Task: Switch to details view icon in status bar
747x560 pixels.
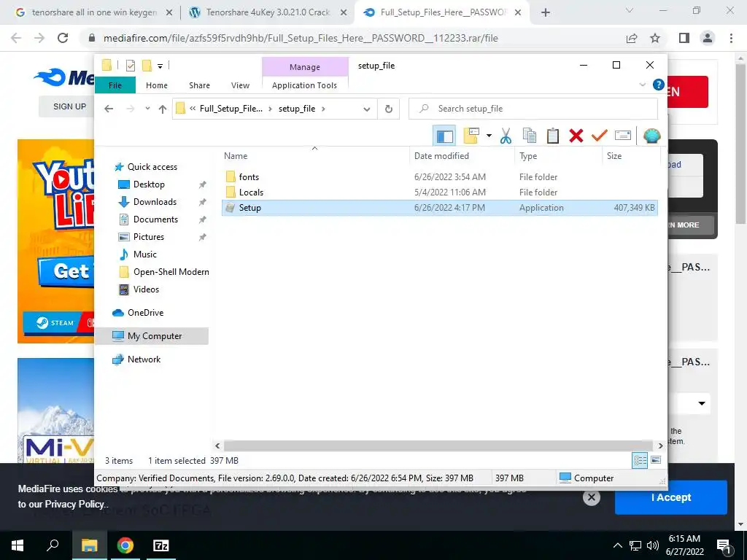Action: [640, 461]
